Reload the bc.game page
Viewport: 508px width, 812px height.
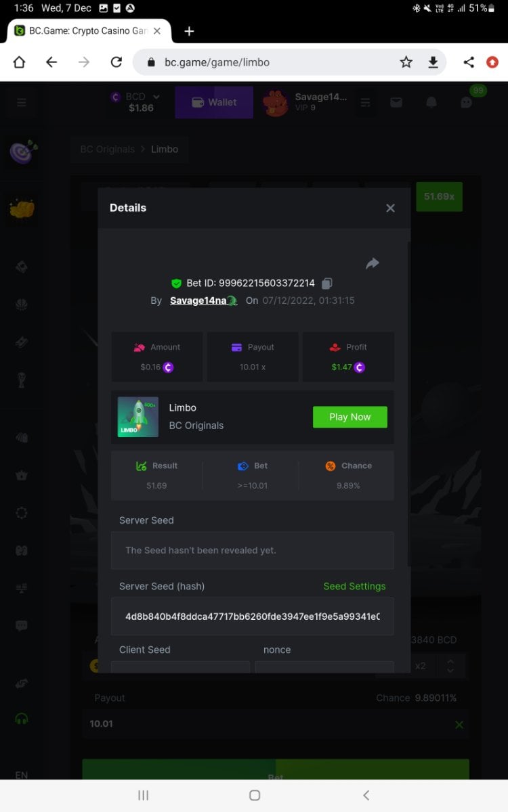tap(117, 62)
